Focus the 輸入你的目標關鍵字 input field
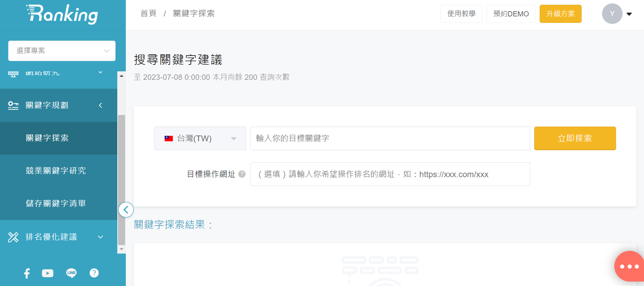 (390, 138)
